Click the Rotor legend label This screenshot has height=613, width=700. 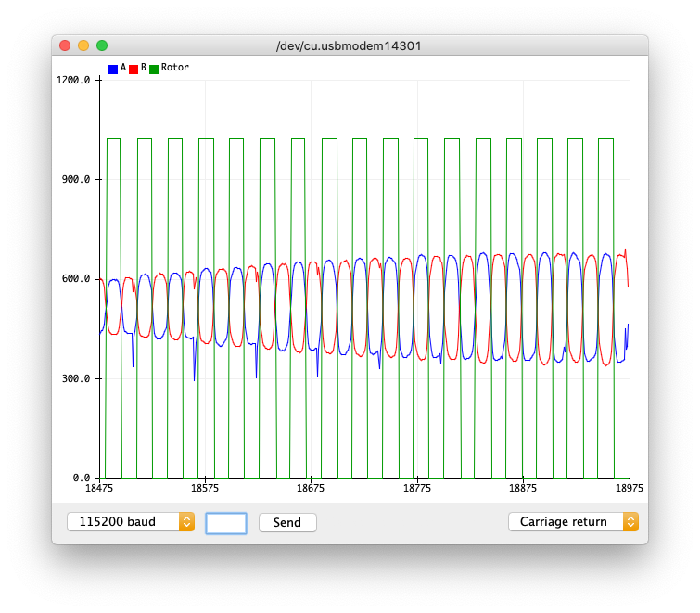coord(175,68)
